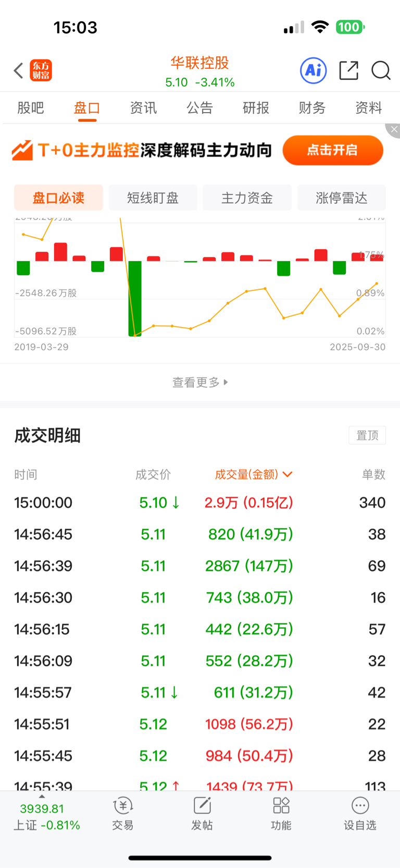Tap the battery indicator in status bar
Viewport: 400px width, 868px height.
click(350, 27)
